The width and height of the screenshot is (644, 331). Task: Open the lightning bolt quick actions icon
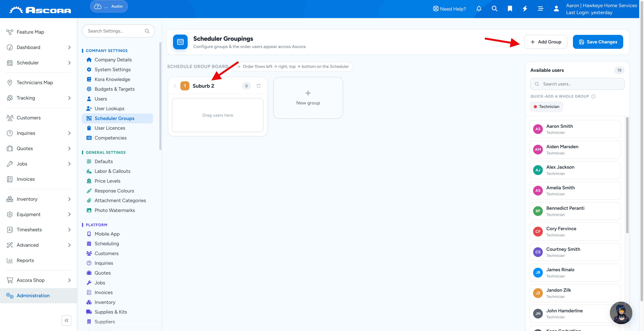(525, 9)
